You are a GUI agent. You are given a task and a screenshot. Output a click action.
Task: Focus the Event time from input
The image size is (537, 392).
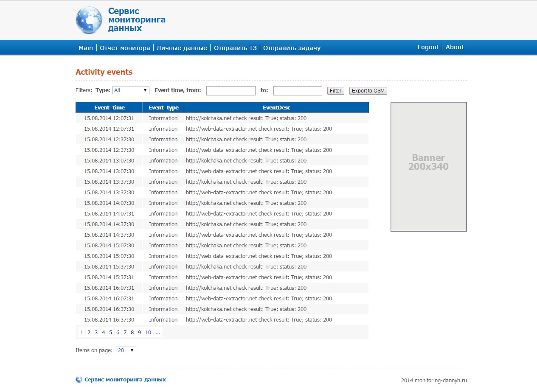pos(231,90)
